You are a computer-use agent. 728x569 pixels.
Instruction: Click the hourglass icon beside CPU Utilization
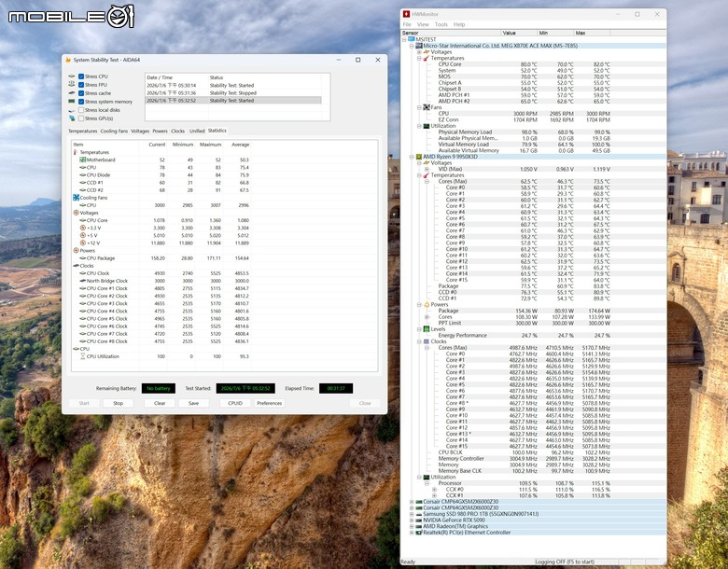[83, 356]
